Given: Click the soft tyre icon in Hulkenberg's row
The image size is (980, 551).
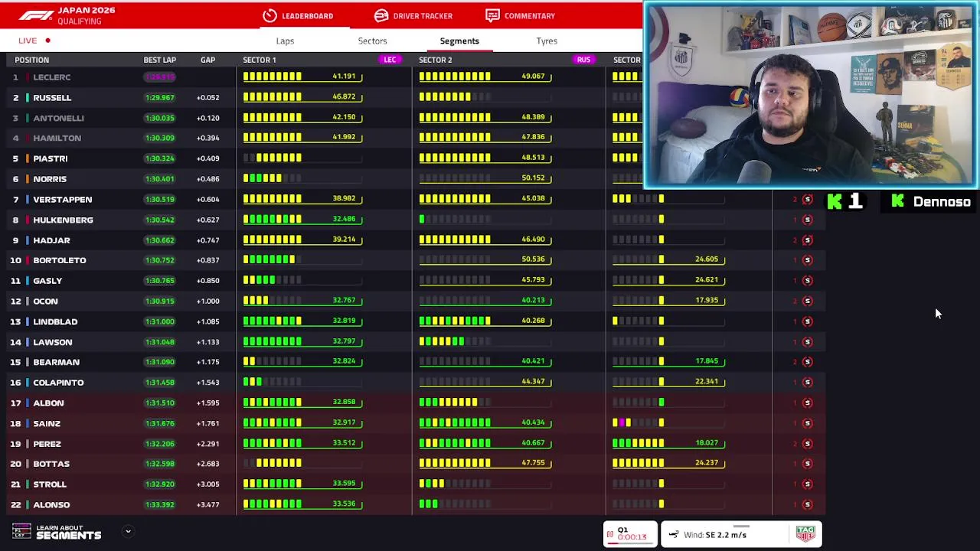Looking at the screenshot, I should coord(807,220).
